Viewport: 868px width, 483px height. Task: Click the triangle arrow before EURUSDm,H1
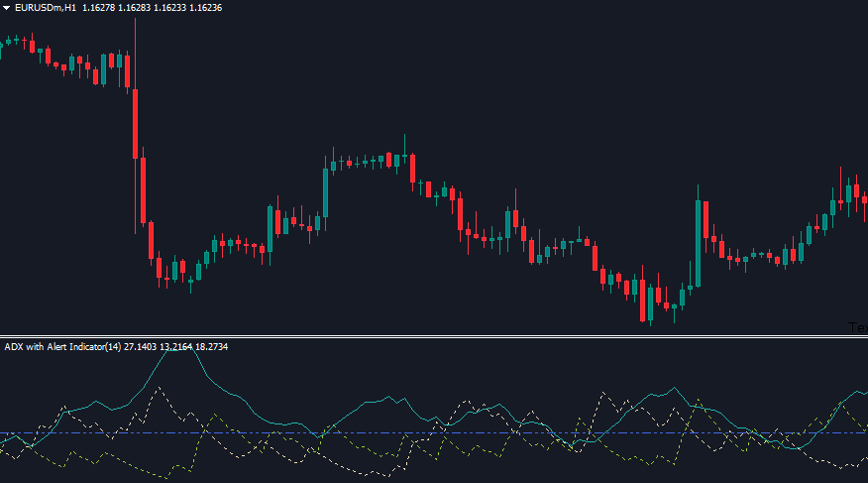tap(7, 8)
